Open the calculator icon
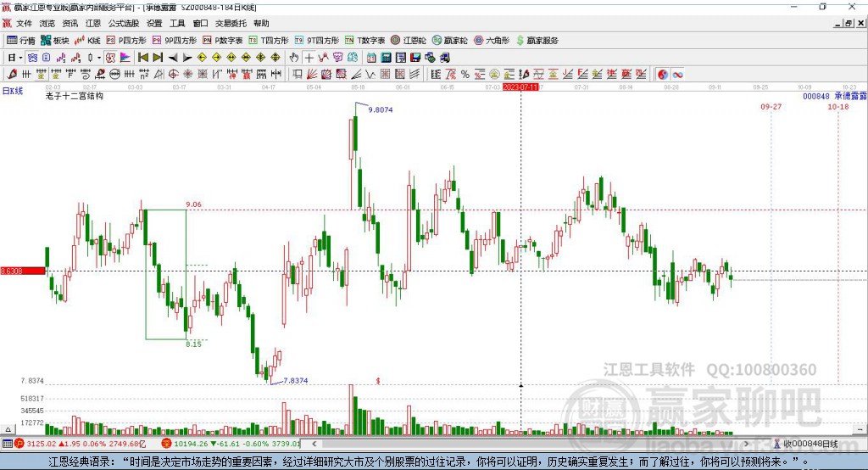The width and height of the screenshot is (868, 470). [387, 58]
